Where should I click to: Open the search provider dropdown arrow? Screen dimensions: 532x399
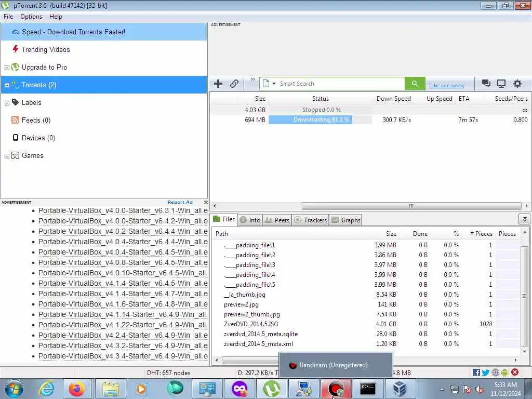tap(274, 84)
